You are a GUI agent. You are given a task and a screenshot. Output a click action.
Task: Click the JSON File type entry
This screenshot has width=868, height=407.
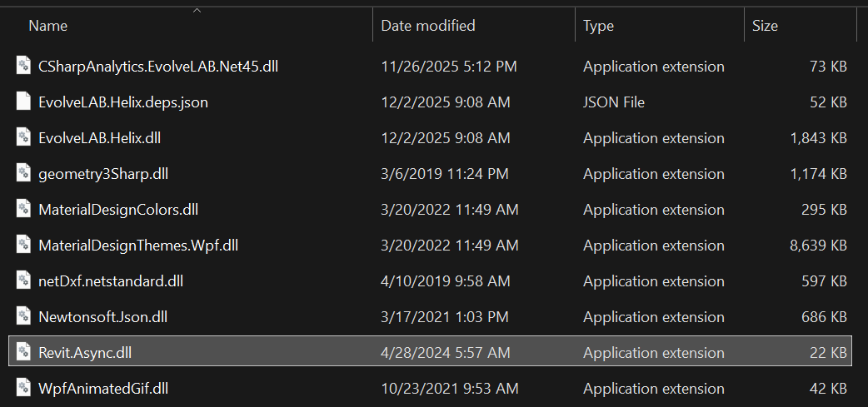click(x=614, y=102)
